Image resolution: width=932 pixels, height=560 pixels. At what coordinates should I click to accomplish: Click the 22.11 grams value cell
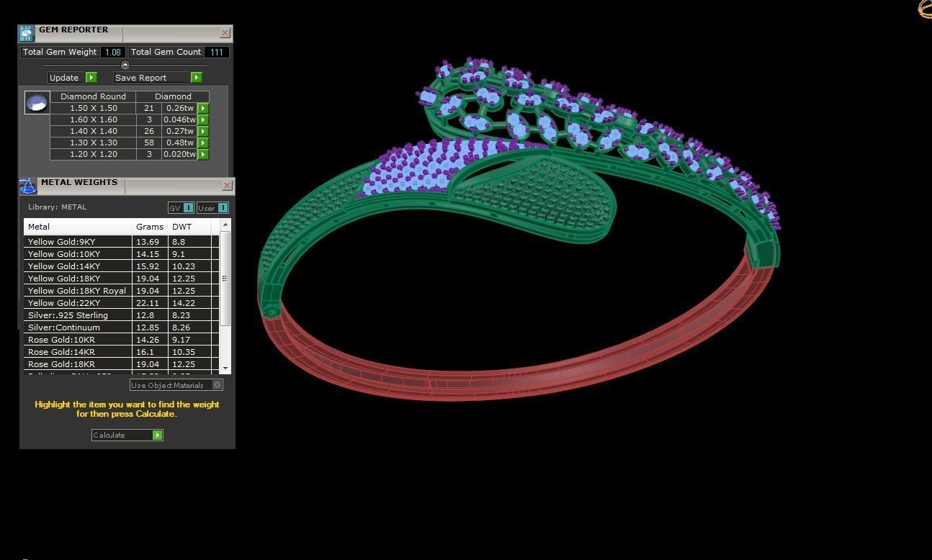tap(150, 303)
